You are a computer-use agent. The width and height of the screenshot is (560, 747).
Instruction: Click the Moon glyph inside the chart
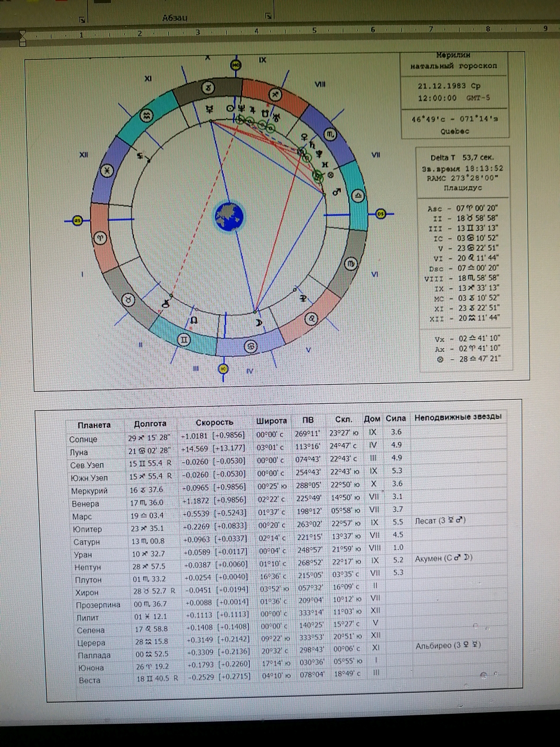click(x=258, y=323)
